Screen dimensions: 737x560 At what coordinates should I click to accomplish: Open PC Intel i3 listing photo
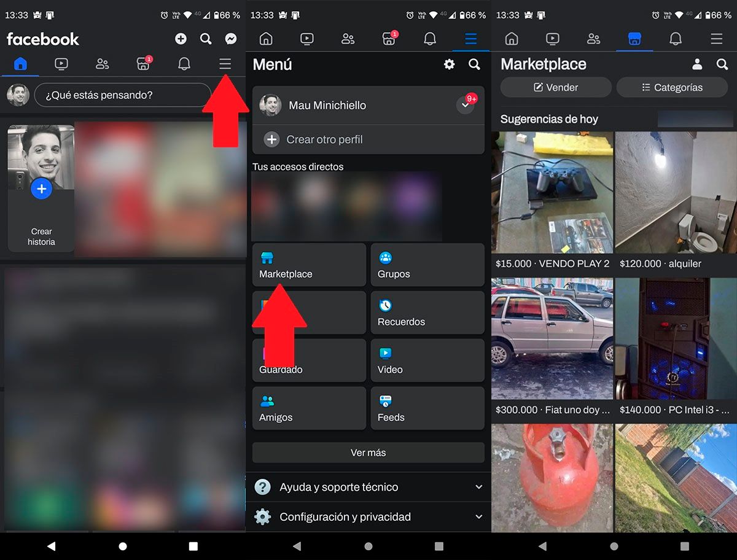click(676, 338)
